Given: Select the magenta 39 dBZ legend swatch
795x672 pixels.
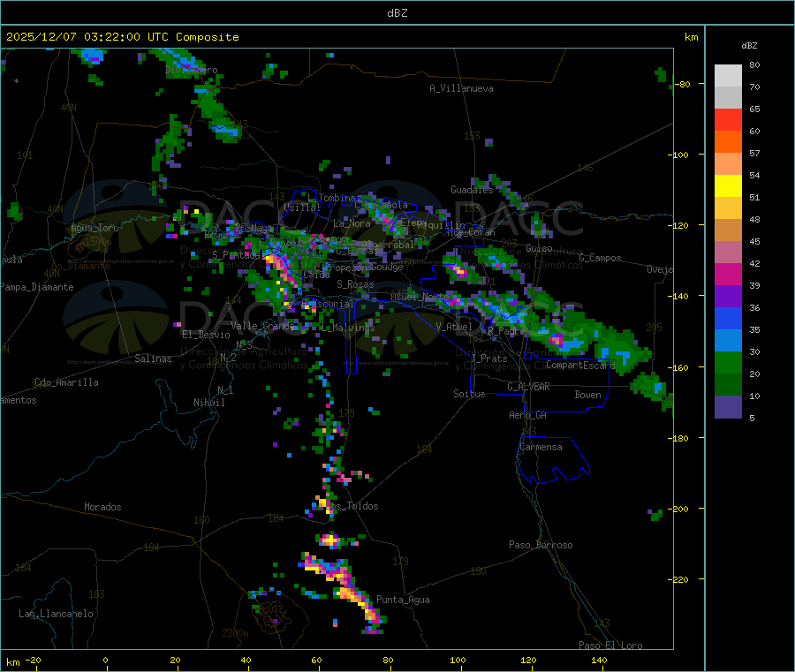Looking at the screenshot, I should [x=728, y=274].
